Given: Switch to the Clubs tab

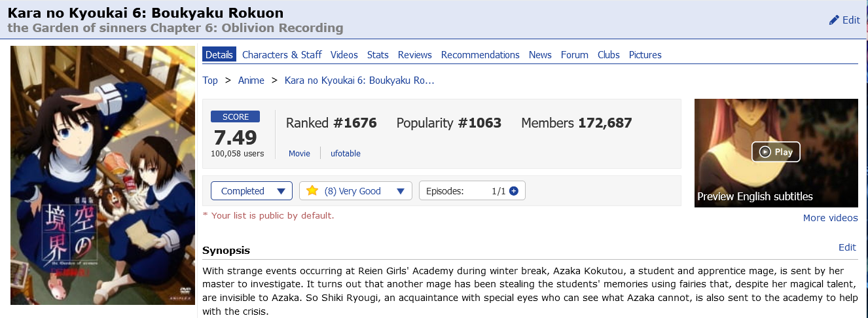Looking at the screenshot, I should pyautogui.click(x=608, y=55).
